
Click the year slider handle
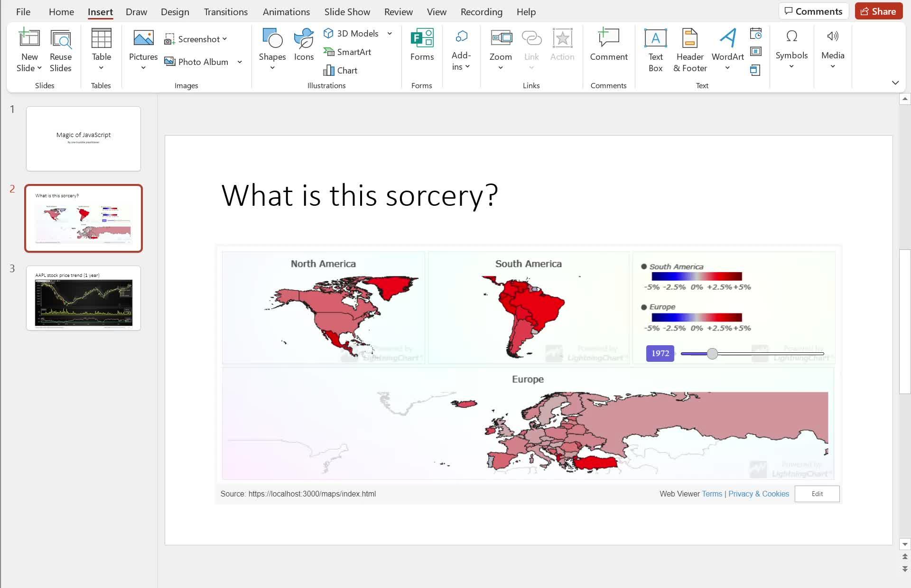coord(712,354)
